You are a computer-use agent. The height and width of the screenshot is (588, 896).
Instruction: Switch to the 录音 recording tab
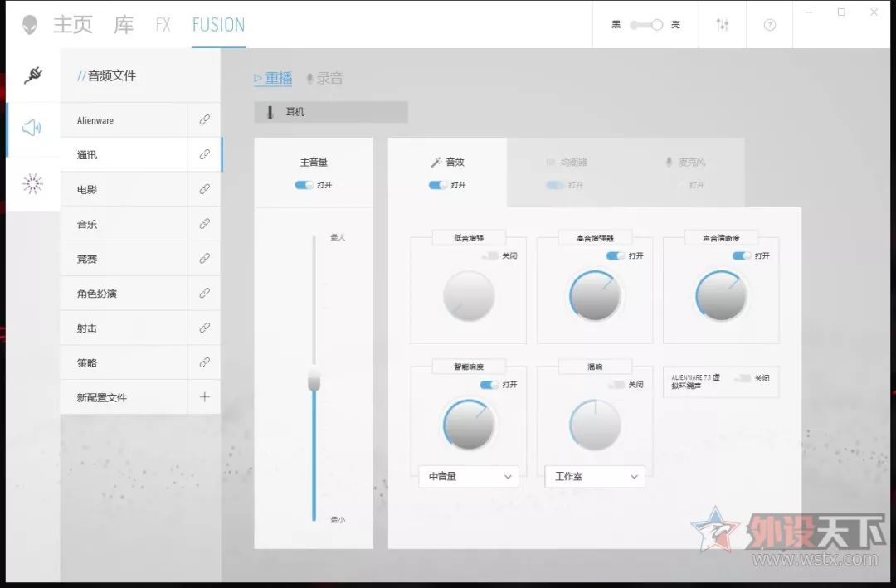(324, 79)
